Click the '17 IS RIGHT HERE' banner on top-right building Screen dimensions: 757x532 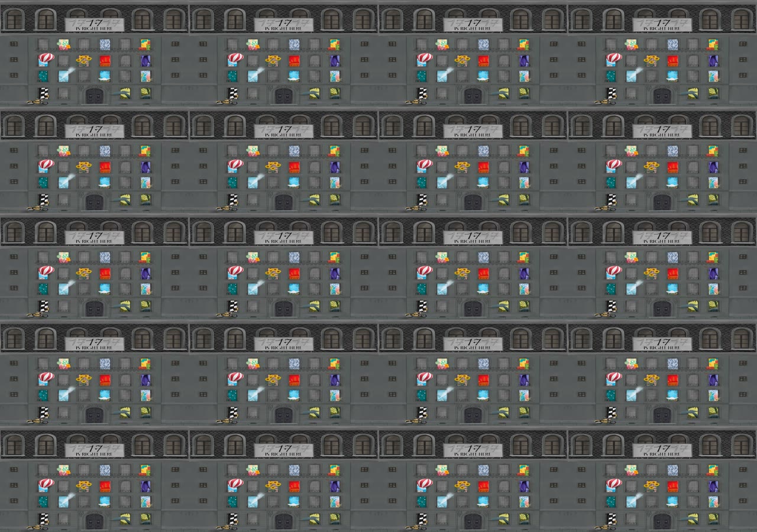coord(662,24)
